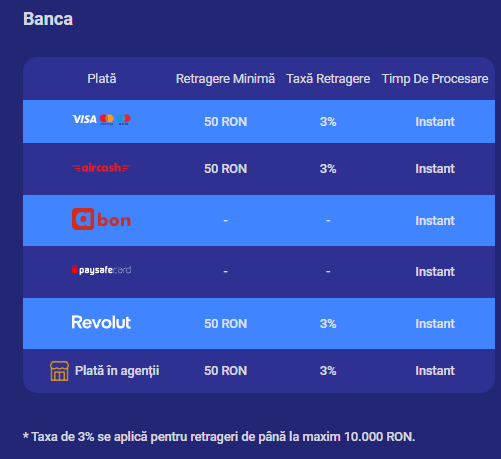Click the Timp De Procesare header
The image size is (501, 459).
tap(435, 79)
